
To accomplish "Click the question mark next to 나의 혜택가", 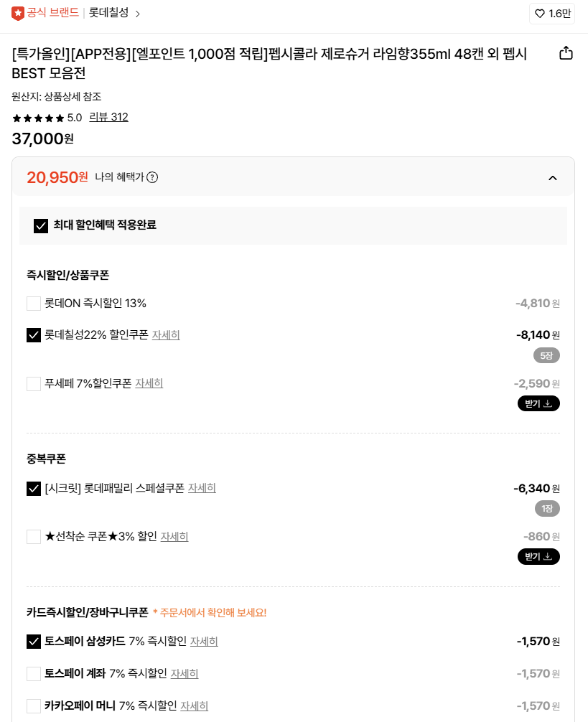I will (152, 177).
